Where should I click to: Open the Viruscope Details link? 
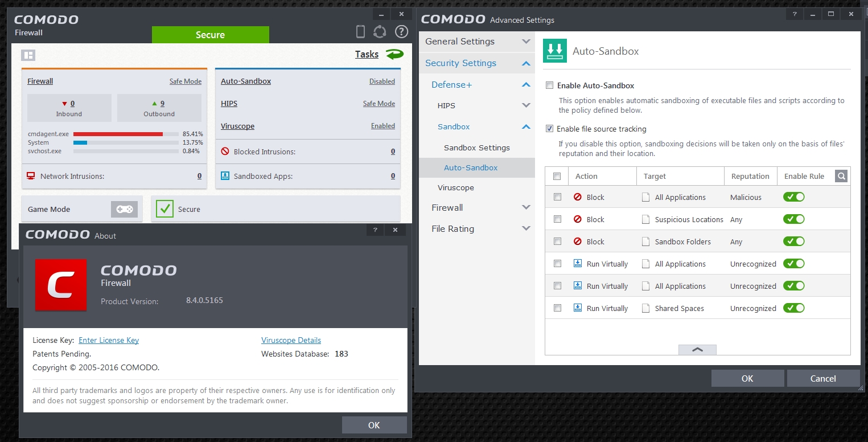click(291, 340)
